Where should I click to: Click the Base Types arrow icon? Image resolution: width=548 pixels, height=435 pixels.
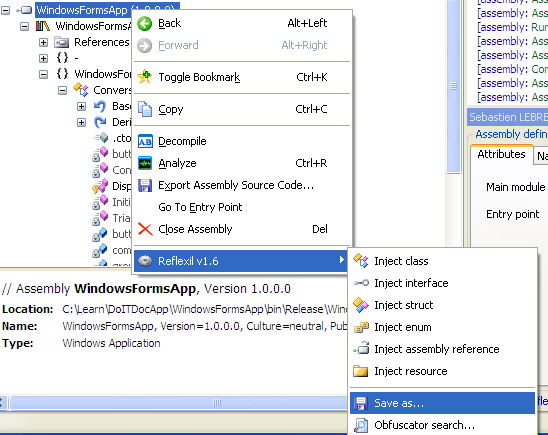coord(100,106)
